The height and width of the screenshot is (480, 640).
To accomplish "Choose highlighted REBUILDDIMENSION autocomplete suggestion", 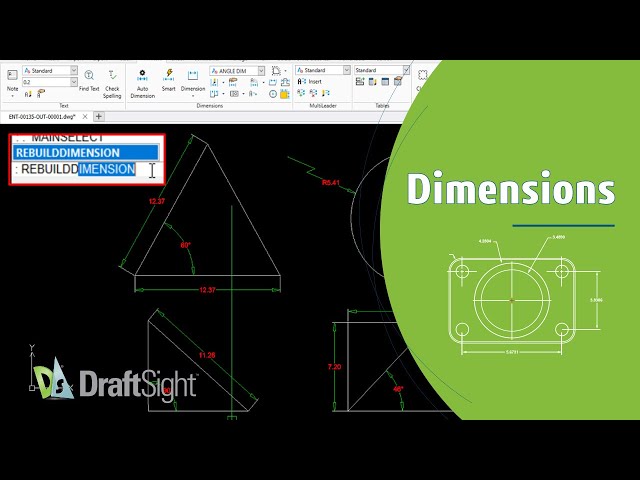I will click(85, 153).
